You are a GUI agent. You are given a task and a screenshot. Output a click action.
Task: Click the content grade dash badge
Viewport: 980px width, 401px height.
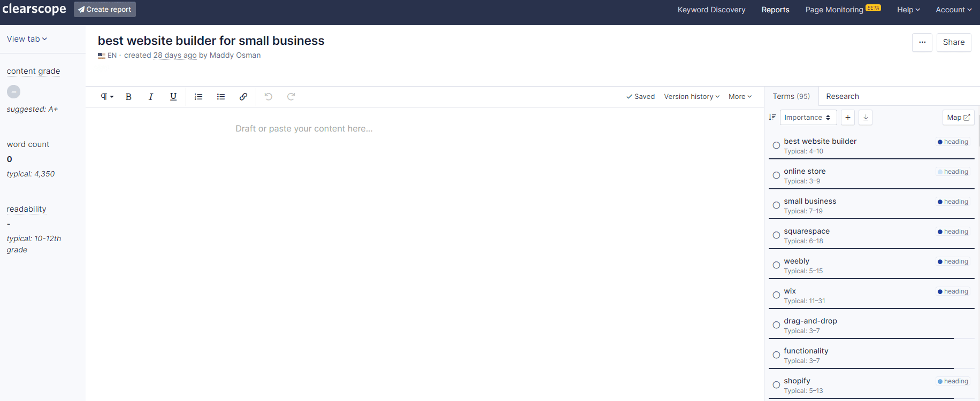pos(13,91)
